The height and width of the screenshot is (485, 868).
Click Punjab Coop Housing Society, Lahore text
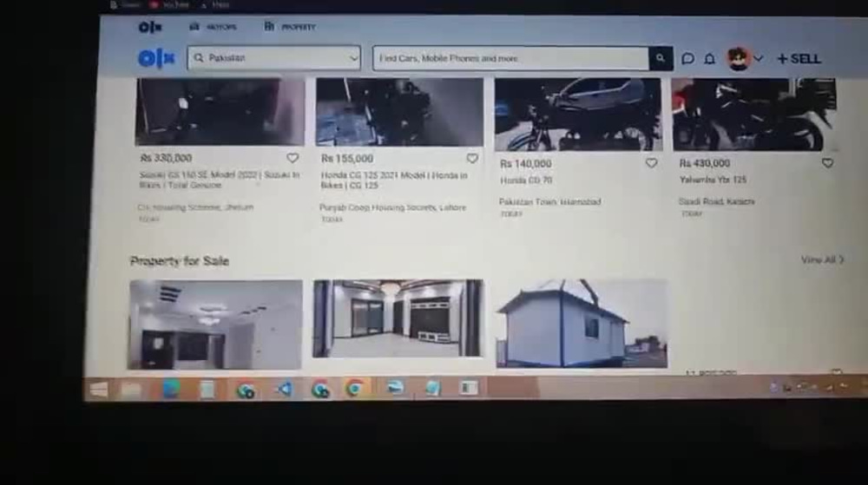pos(393,207)
